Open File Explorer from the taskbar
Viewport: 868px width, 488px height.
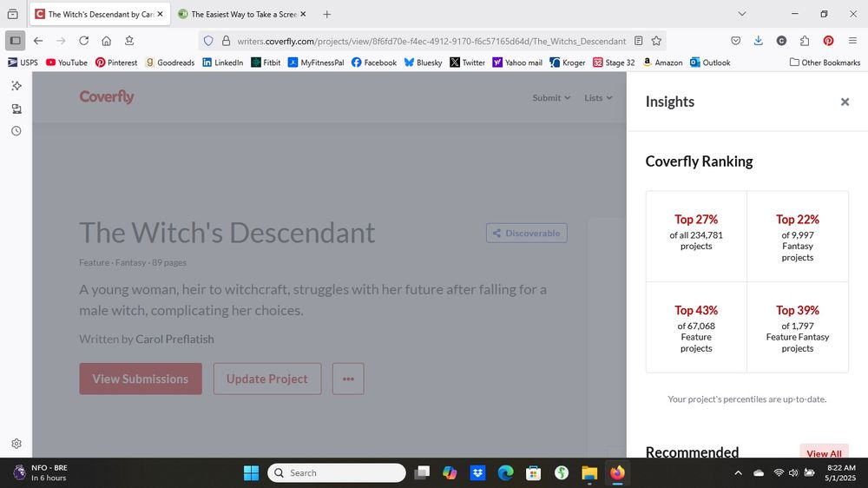pos(589,473)
